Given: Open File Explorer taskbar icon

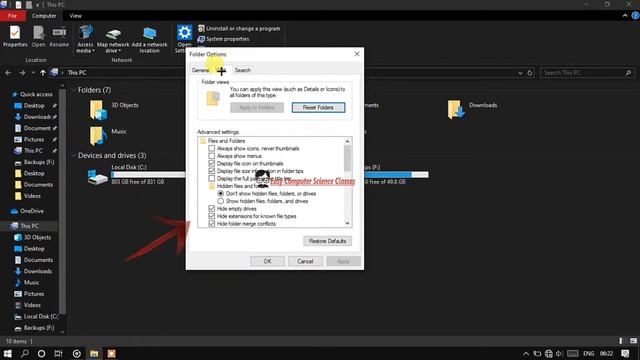Looking at the screenshot, I should [94, 353].
